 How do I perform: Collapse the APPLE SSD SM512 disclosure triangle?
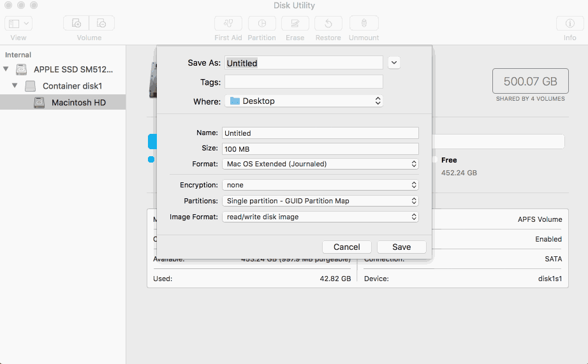click(x=6, y=69)
